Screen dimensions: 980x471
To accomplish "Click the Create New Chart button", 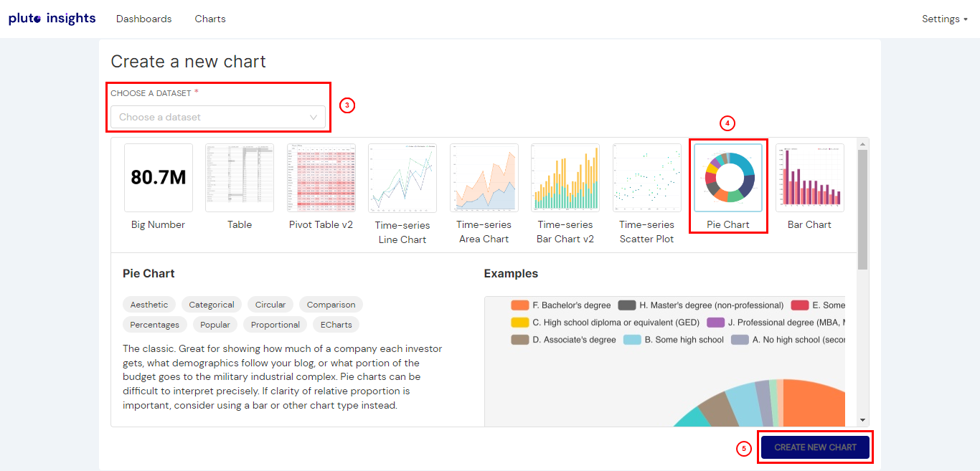I will point(815,447).
